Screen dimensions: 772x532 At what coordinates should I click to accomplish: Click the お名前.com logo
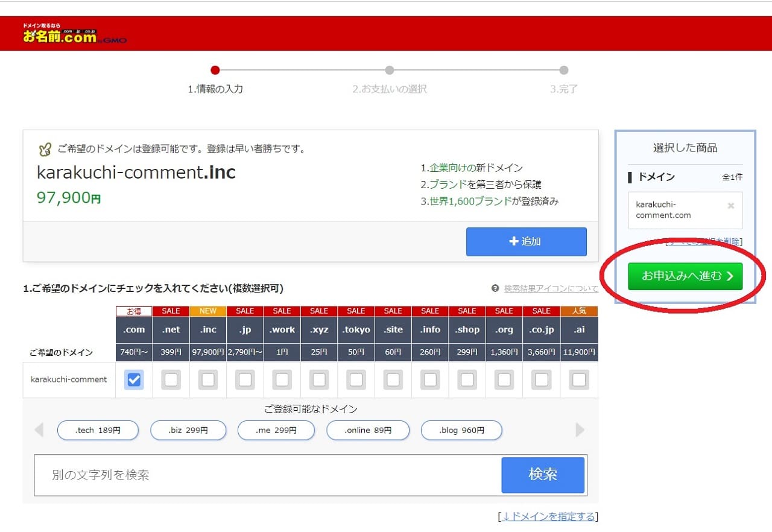tap(60, 35)
